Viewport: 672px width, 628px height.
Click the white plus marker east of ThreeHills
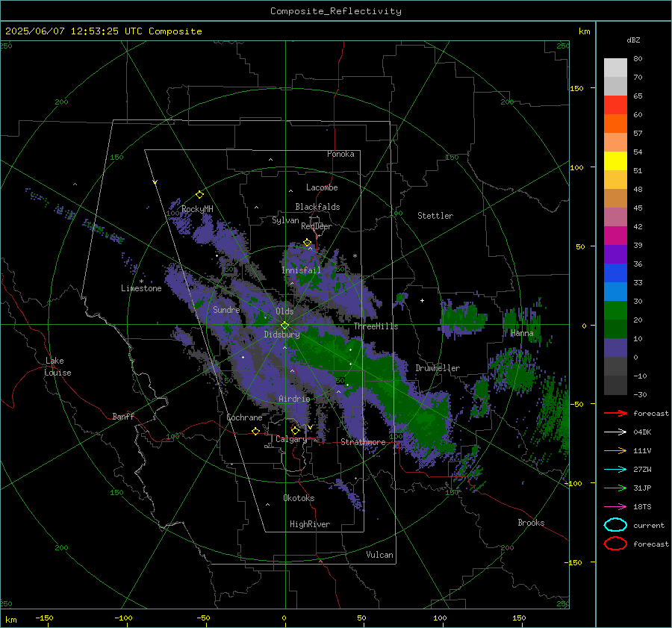[x=422, y=300]
